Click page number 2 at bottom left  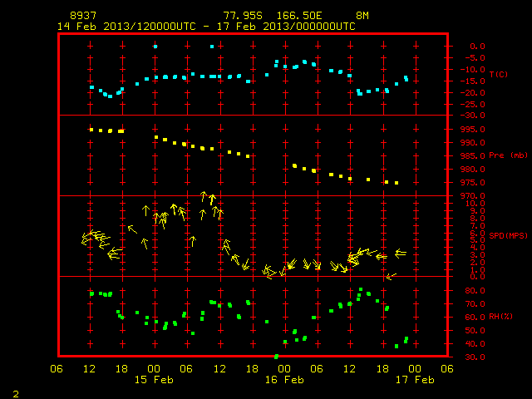click(x=16, y=394)
